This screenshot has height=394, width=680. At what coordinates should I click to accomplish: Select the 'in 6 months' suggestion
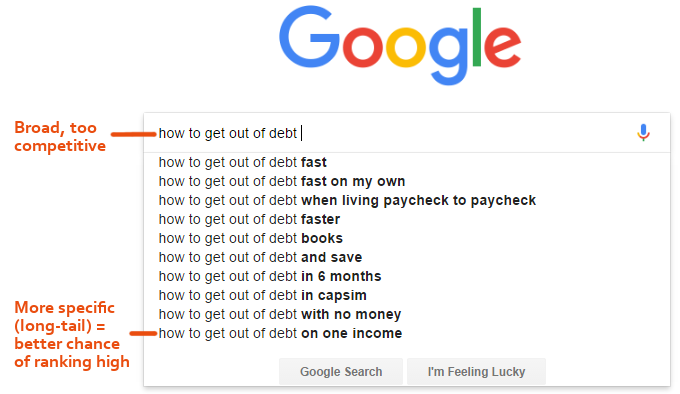click(x=270, y=276)
